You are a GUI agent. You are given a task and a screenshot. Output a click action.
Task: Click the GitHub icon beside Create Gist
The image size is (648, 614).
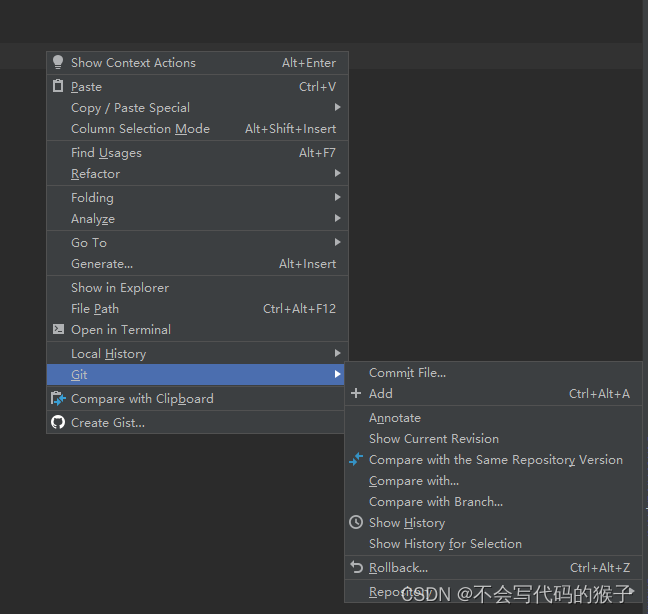58,422
